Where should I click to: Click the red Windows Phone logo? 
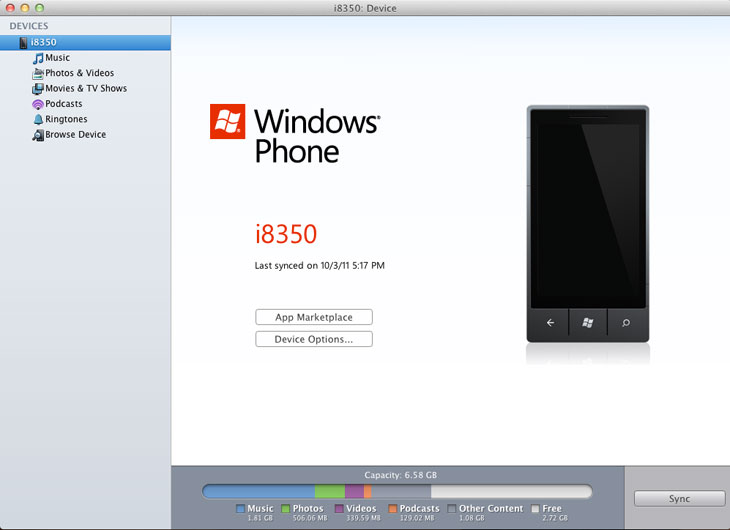click(227, 122)
